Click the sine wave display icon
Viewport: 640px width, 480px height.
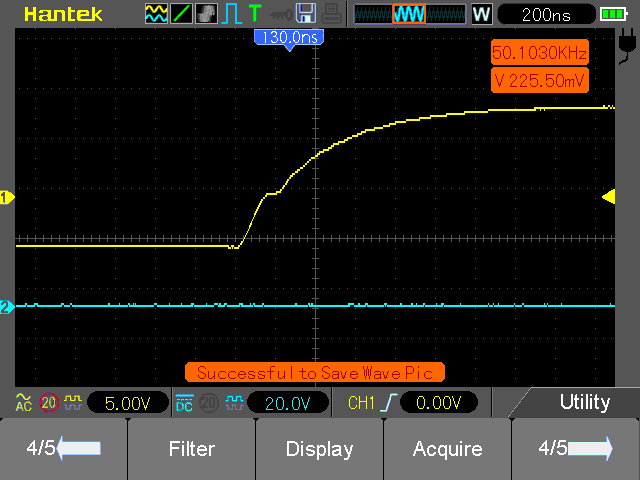click(x=156, y=14)
